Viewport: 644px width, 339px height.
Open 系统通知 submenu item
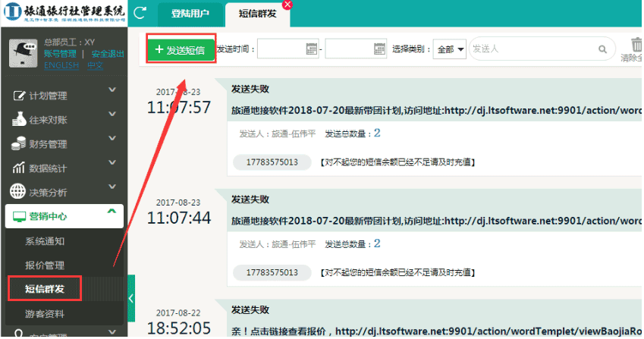tap(44, 241)
